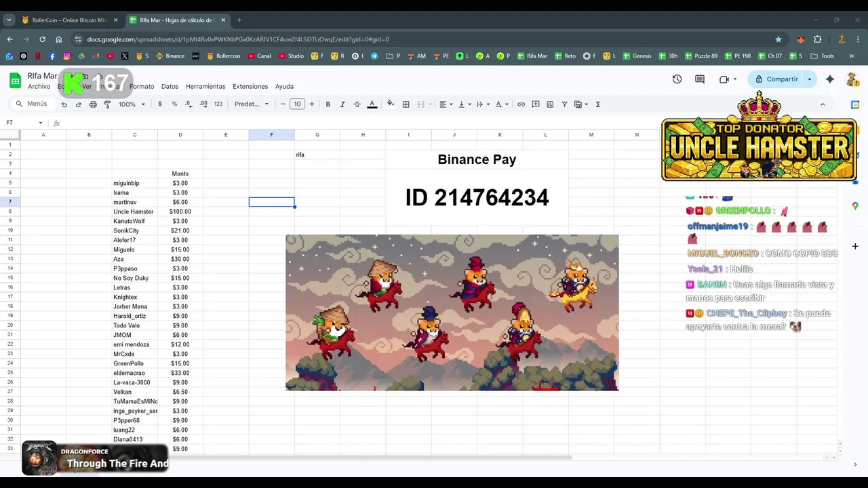Print the spreadsheet using printer icon
Image resolution: width=868 pixels, height=488 pixels.
tap(93, 104)
